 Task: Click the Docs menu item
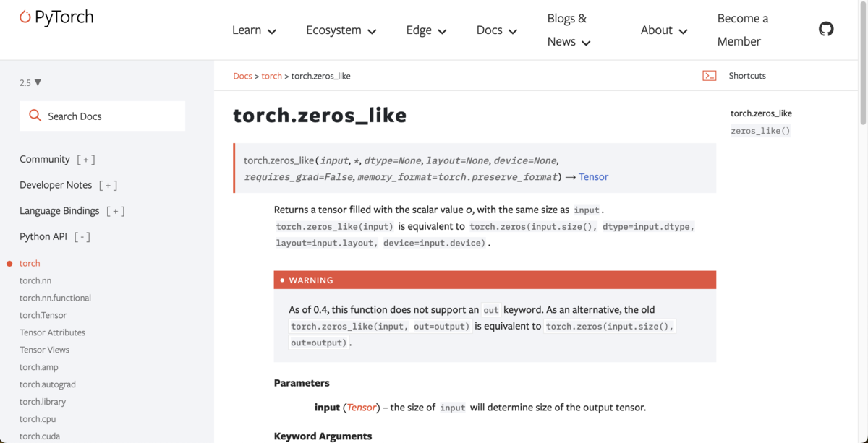(496, 30)
